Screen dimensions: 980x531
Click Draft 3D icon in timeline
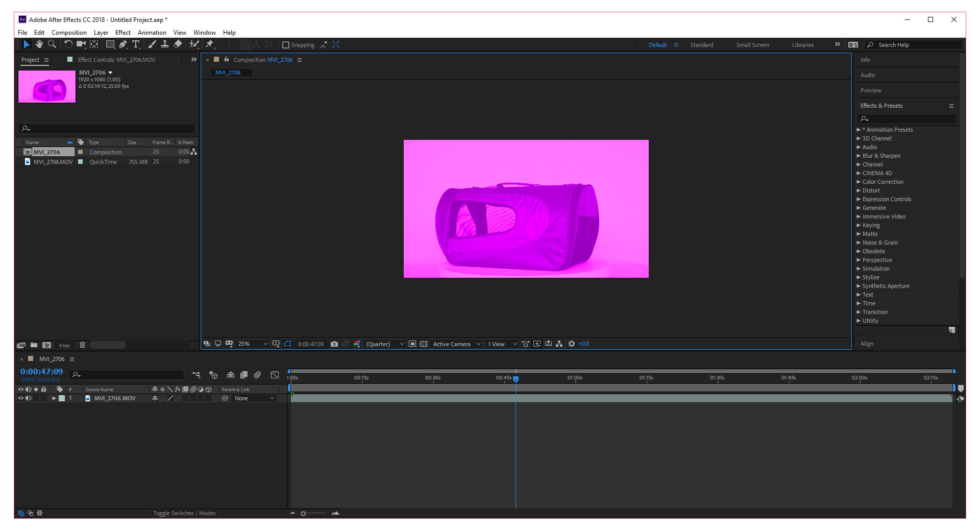[x=213, y=375]
